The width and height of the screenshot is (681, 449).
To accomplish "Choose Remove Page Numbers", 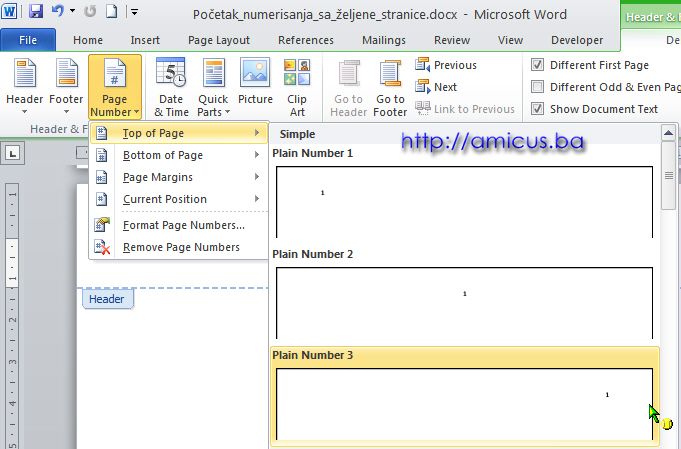I will coord(179,247).
